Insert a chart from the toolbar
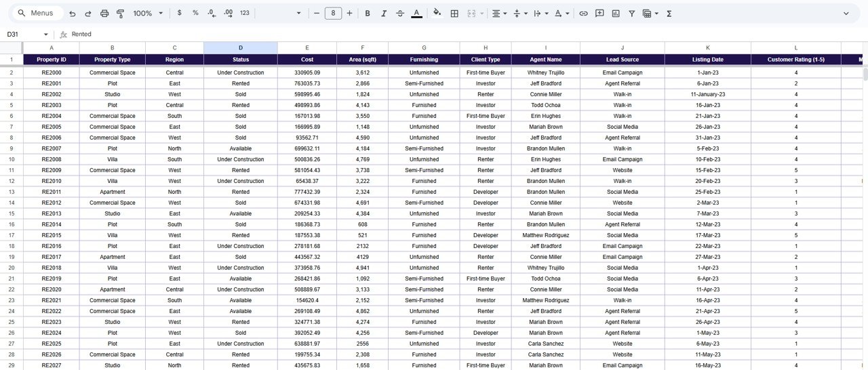The width and height of the screenshot is (868, 370). tap(616, 14)
